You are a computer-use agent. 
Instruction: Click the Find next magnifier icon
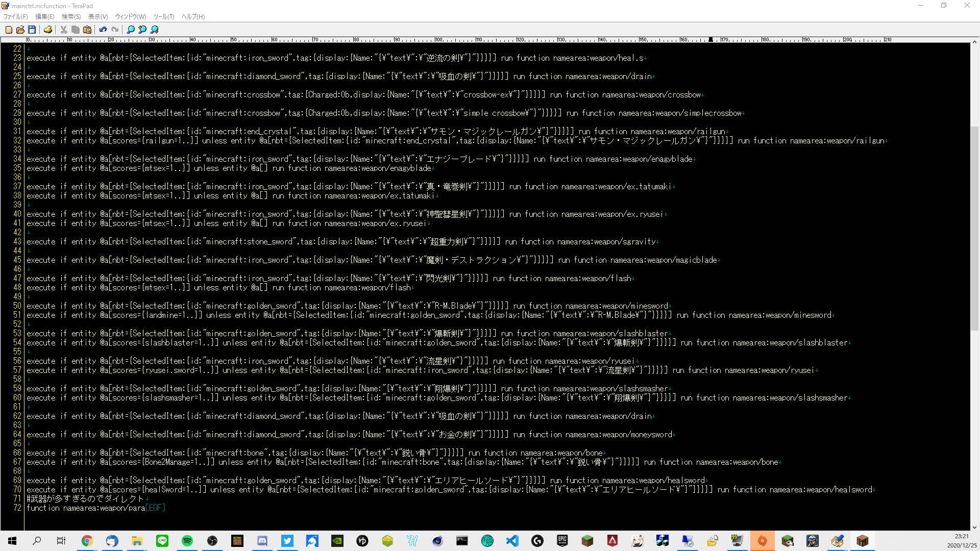pos(155,30)
